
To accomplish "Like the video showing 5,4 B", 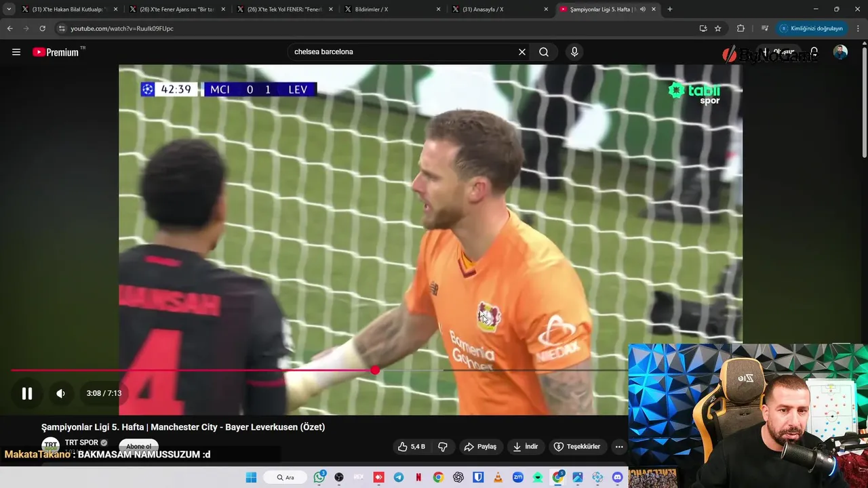I will (412, 447).
